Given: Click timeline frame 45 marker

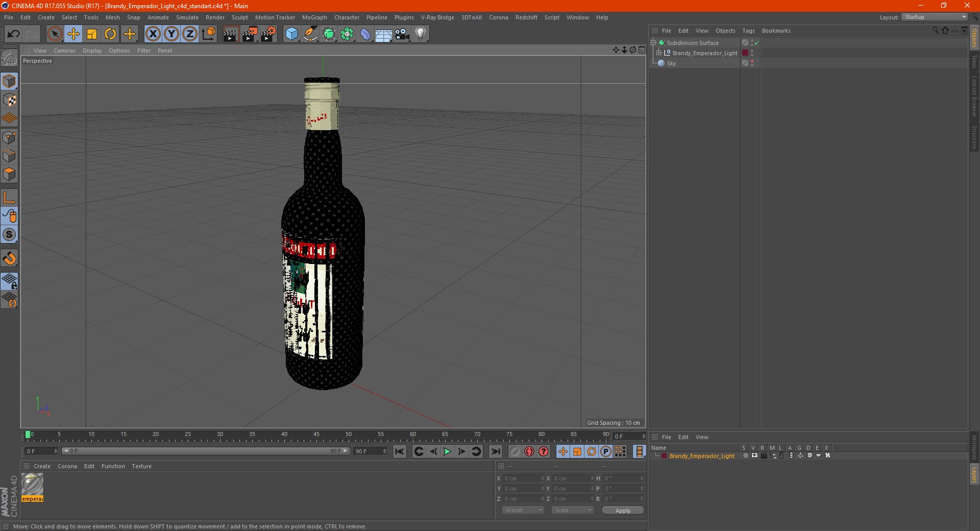Looking at the screenshot, I should pos(316,436).
